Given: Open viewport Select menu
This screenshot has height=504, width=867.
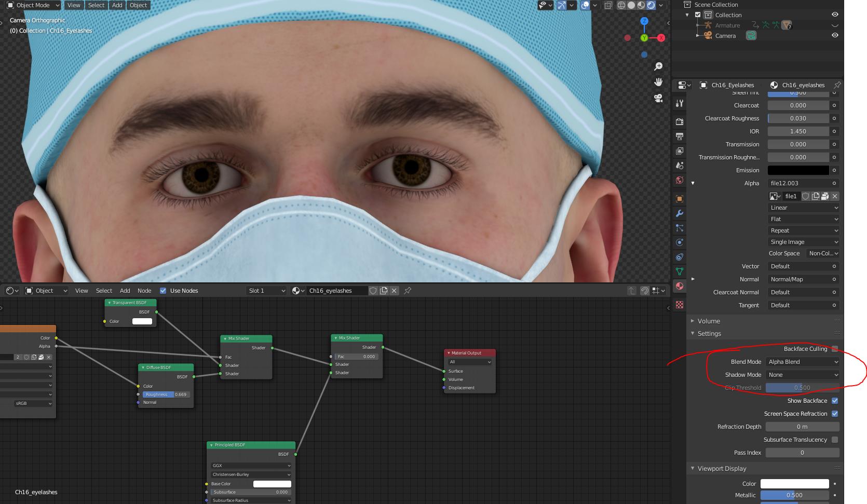Looking at the screenshot, I should pyautogui.click(x=96, y=5).
